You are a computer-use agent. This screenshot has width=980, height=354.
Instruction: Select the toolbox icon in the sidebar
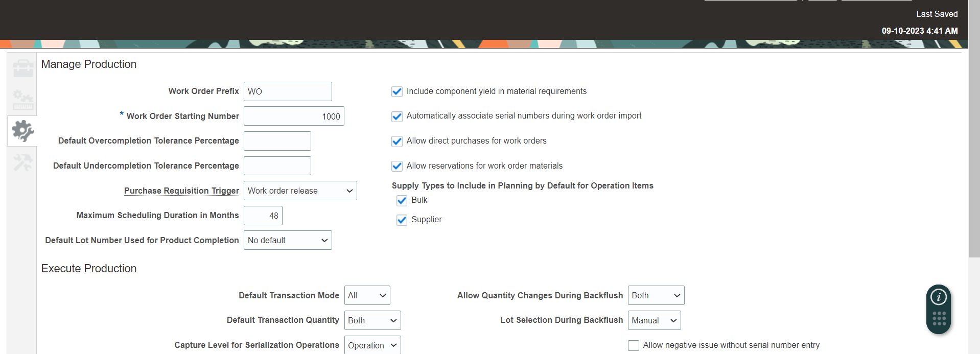click(x=22, y=67)
